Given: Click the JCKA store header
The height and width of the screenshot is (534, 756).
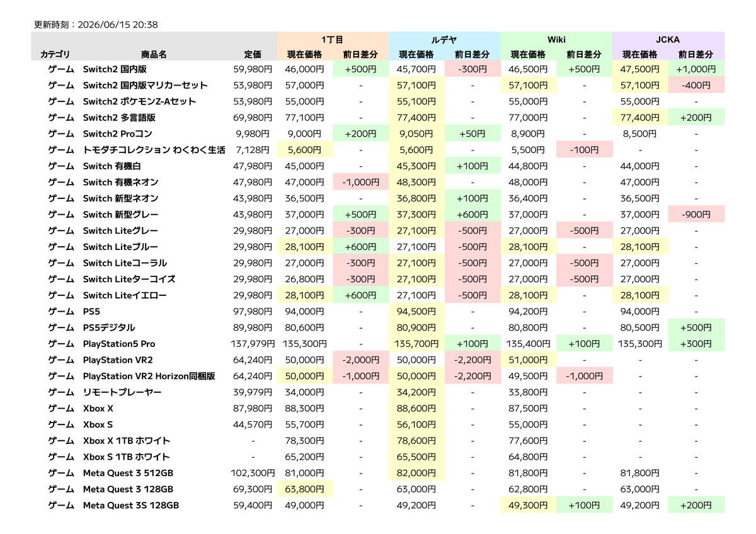Looking at the screenshot, I should point(668,39).
